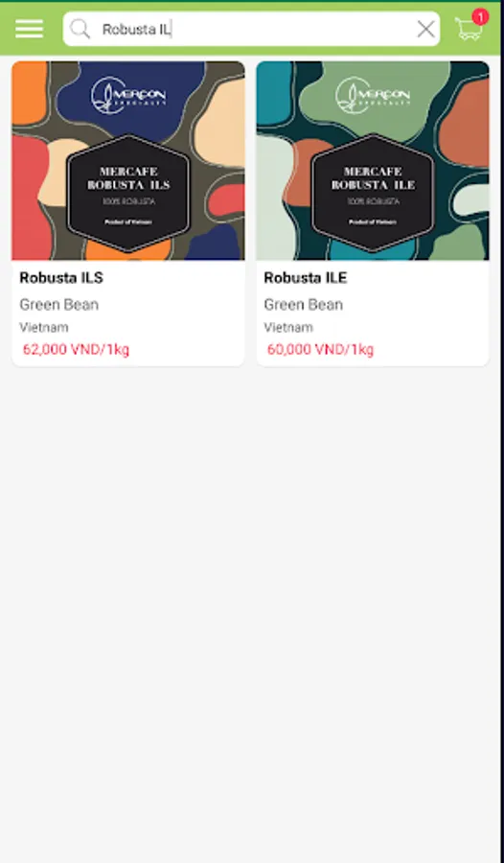Tap the Mercafe Robusta ILS hexagon label
The height and width of the screenshot is (863, 504).
(x=128, y=193)
